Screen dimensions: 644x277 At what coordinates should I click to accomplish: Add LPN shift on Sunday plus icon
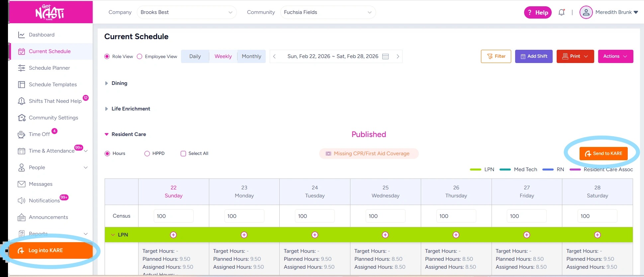(x=173, y=235)
